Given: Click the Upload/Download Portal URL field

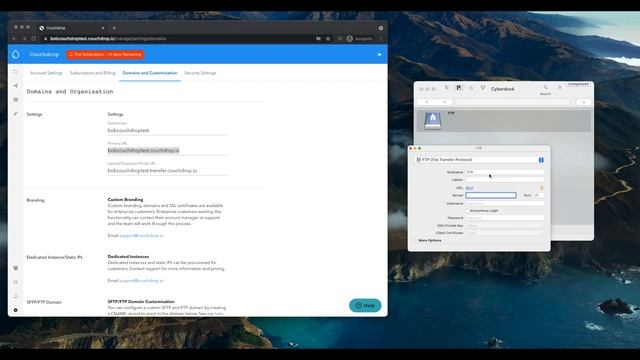Looking at the screenshot, I should coord(167,170).
